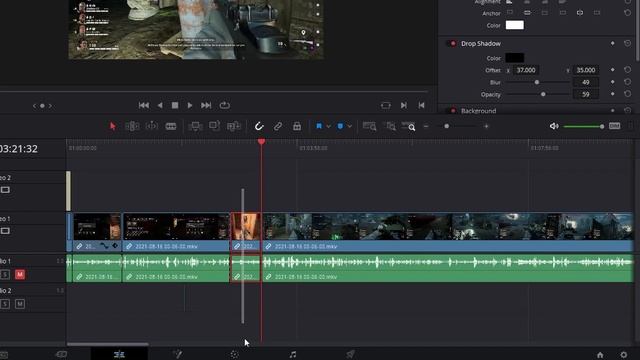Open the black Drop Shadow Color swatch
The width and height of the screenshot is (640, 360).
tap(515, 58)
